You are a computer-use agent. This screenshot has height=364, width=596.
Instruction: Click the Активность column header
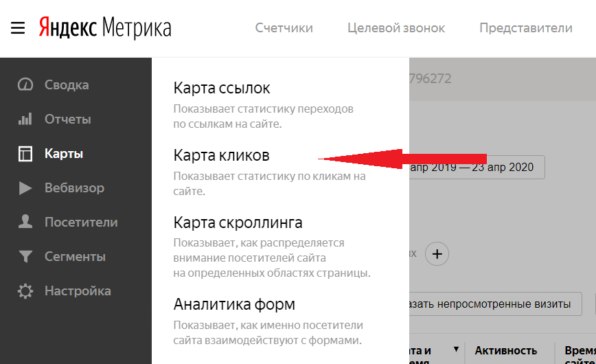(505, 351)
